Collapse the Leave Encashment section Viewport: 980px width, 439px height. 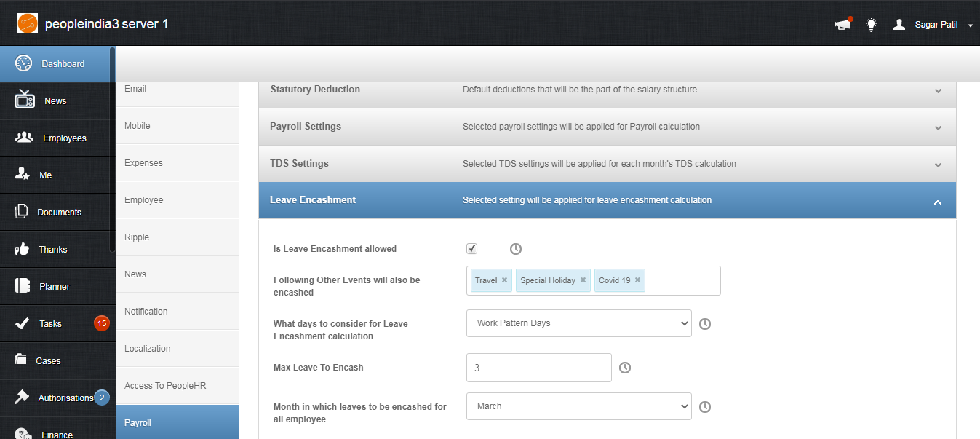tap(607, 200)
